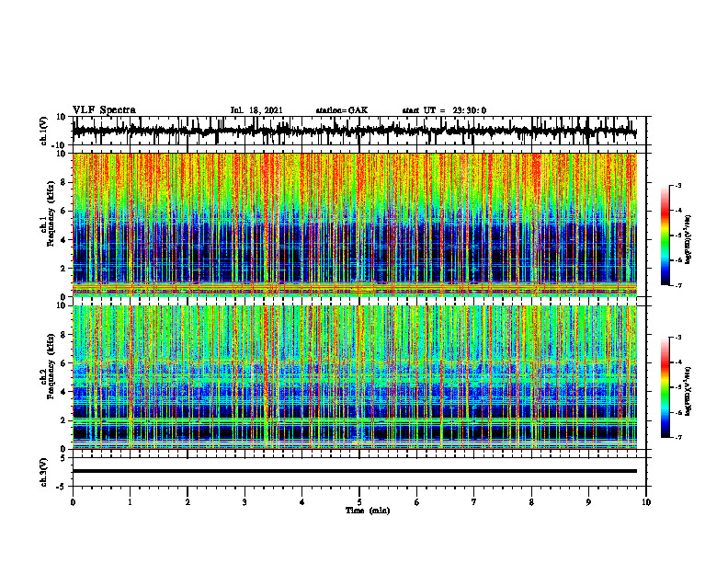Click inside the ch.1 spectrogram panel
728x563 pixels.
coord(354,224)
